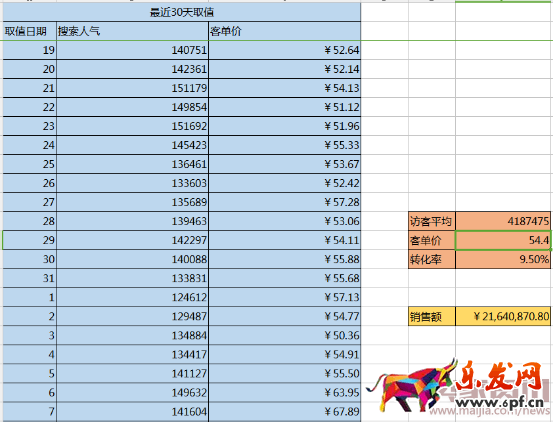Select the cell with value 151179
554x423 pixels.
(132, 88)
